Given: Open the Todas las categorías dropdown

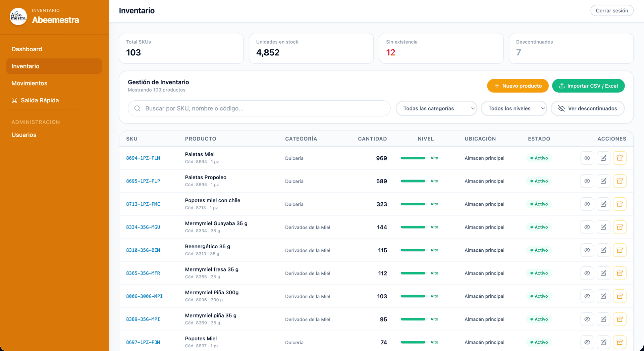Looking at the screenshot, I should [x=436, y=108].
